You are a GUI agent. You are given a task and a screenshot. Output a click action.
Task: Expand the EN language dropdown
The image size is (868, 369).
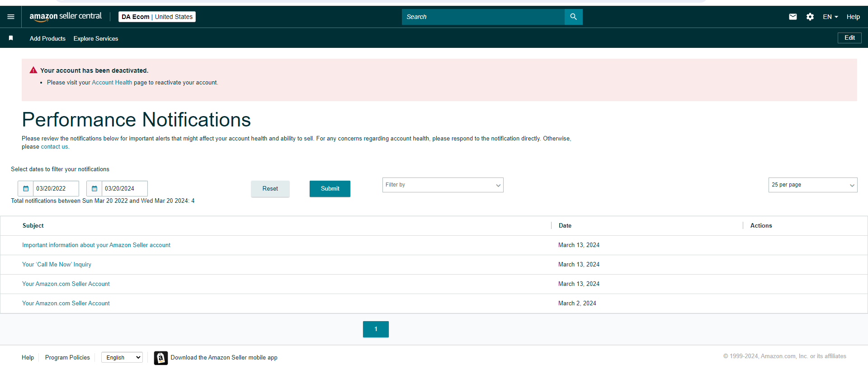click(830, 17)
